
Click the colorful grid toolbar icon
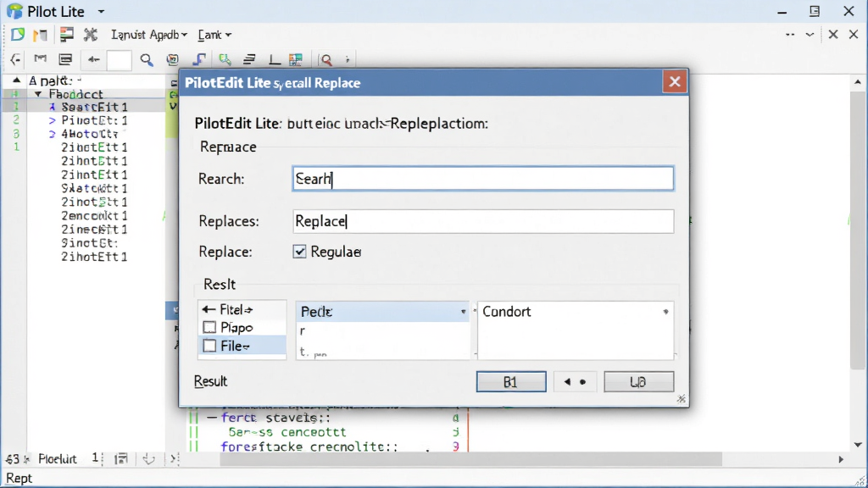click(296, 59)
